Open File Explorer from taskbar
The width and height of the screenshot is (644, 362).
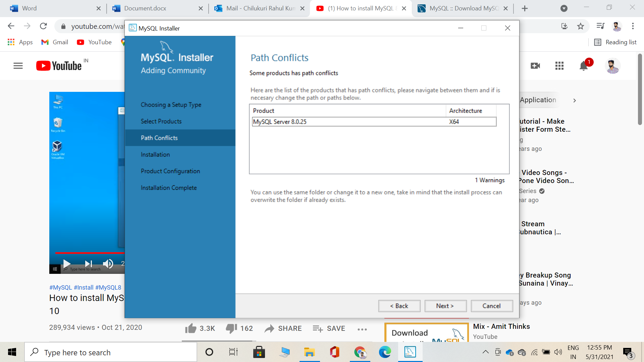[309, 352]
